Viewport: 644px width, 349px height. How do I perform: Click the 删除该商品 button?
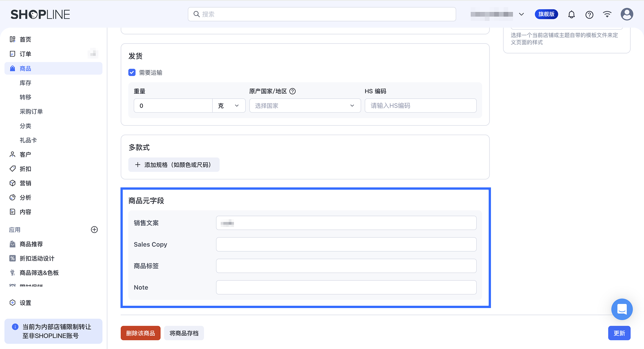141,333
